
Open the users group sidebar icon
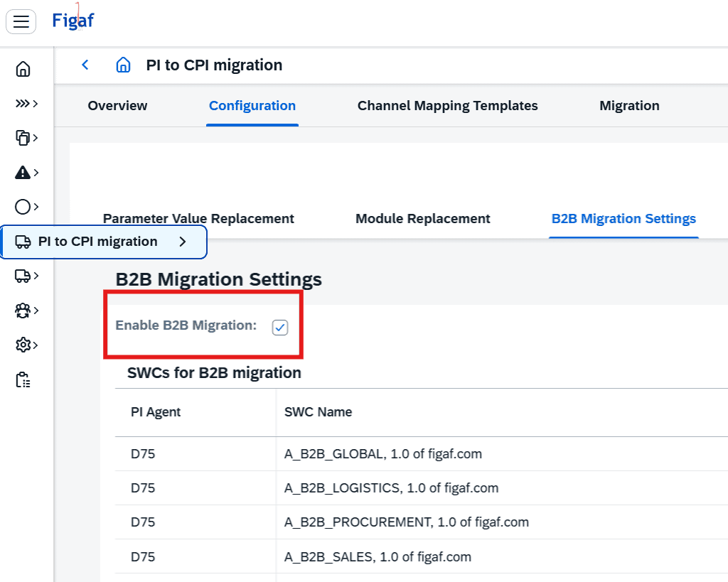point(22,311)
